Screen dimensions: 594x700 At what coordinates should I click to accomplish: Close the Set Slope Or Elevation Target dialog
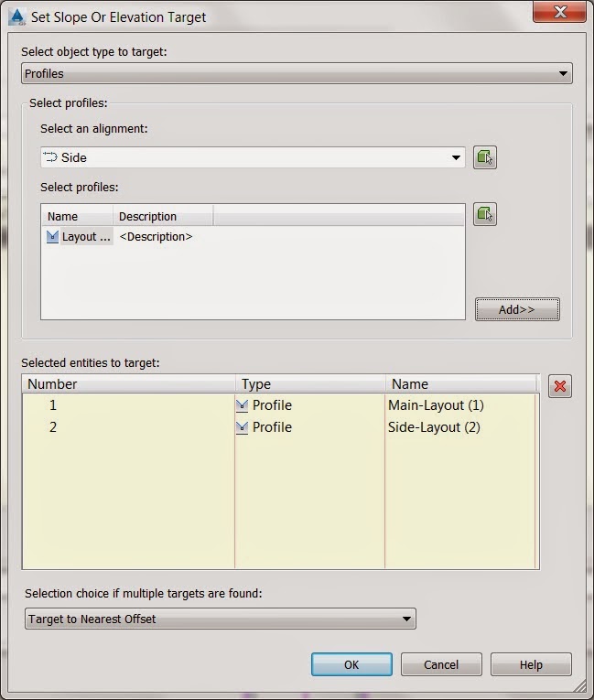pyautogui.click(x=559, y=12)
